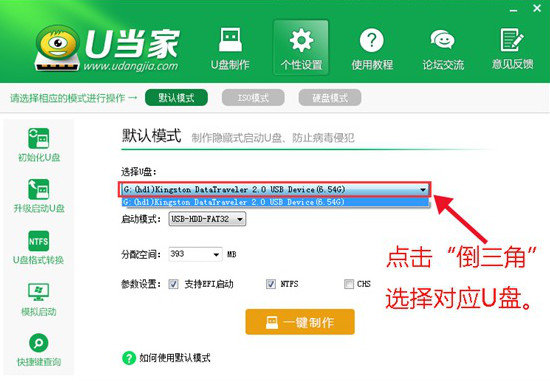Open the 启动模式 USB-HDD-FAT32 dropdown
The height and width of the screenshot is (381, 550).
point(207,219)
